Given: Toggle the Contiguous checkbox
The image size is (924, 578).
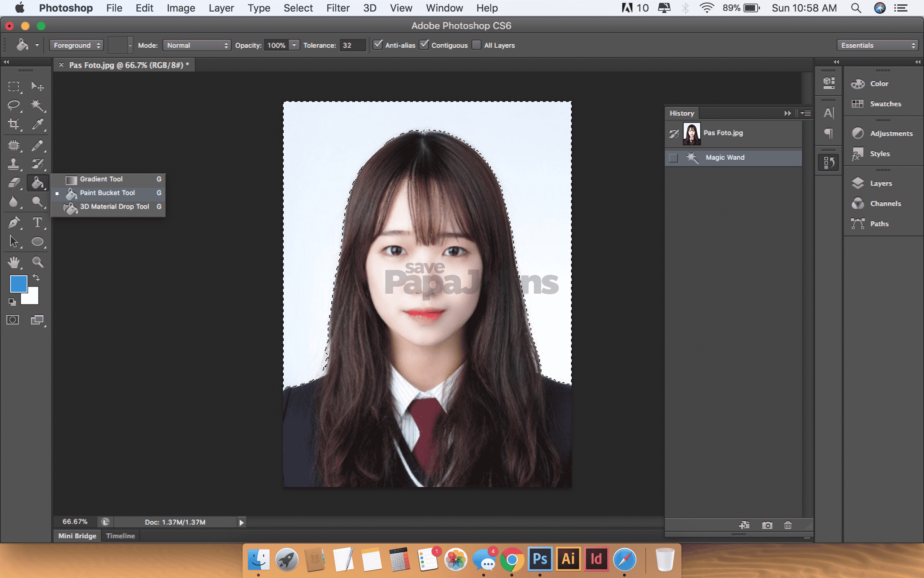Looking at the screenshot, I should [x=424, y=45].
